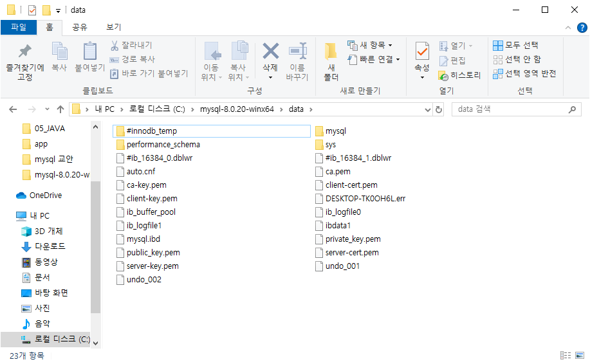
Task: Select 바로 가기 붙여넣기 paste shortcut
Action: [149, 73]
